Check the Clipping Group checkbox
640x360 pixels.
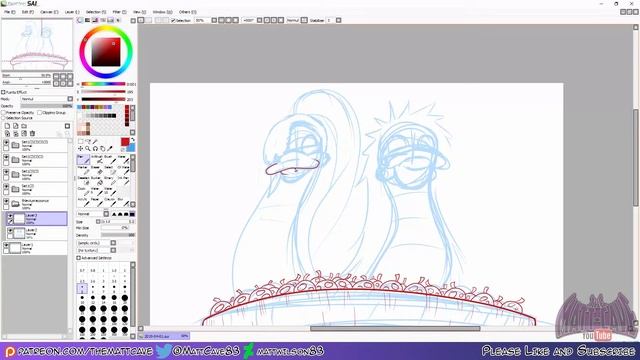[x=40, y=113]
